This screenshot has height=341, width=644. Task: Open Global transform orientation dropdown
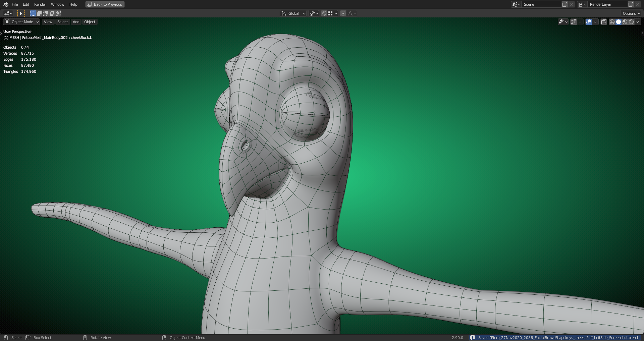pos(293,13)
